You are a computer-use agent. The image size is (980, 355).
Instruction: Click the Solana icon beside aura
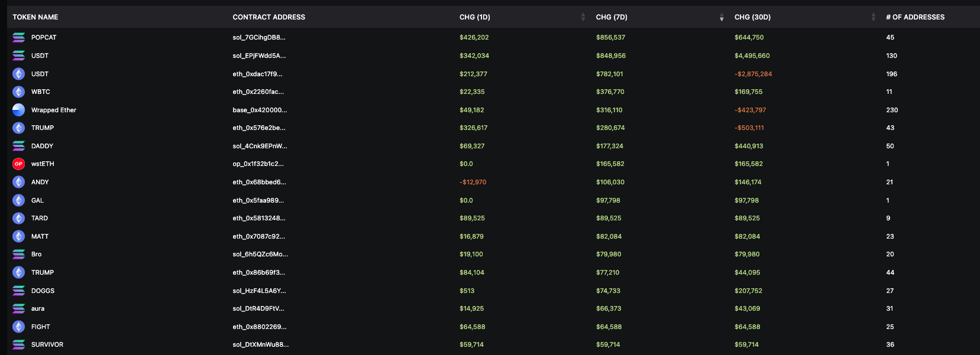pyautogui.click(x=19, y=308)
